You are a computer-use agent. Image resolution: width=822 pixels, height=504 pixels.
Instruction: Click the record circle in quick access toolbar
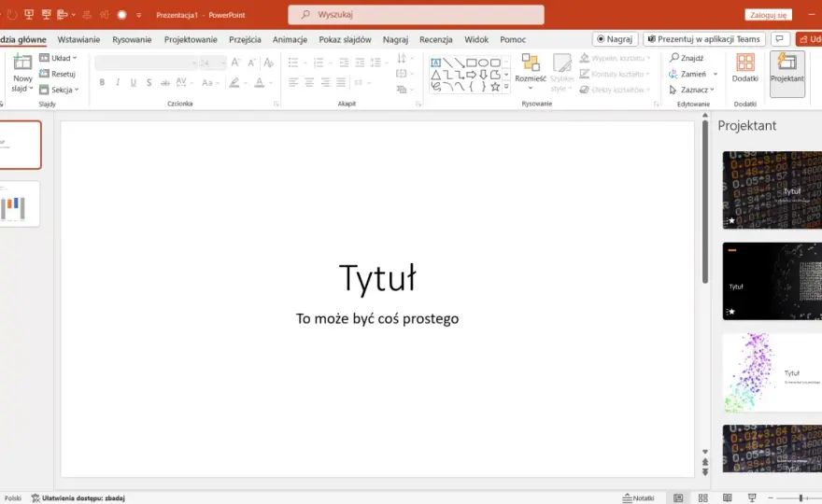click(122, 15)
